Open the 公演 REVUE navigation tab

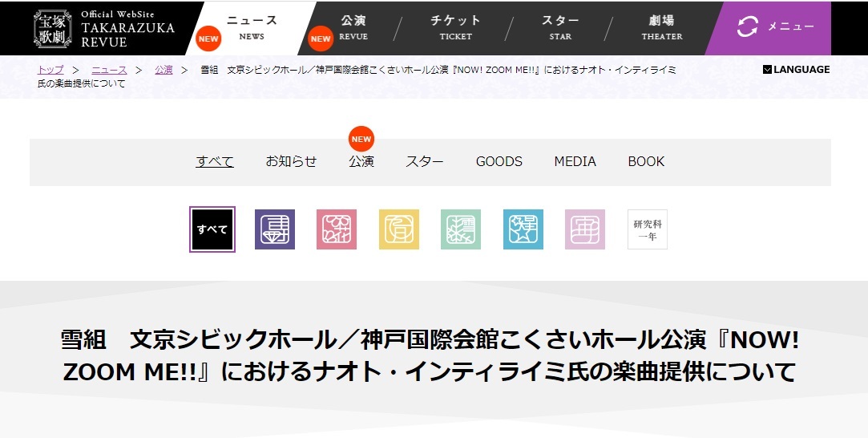(x=353, y=27)
